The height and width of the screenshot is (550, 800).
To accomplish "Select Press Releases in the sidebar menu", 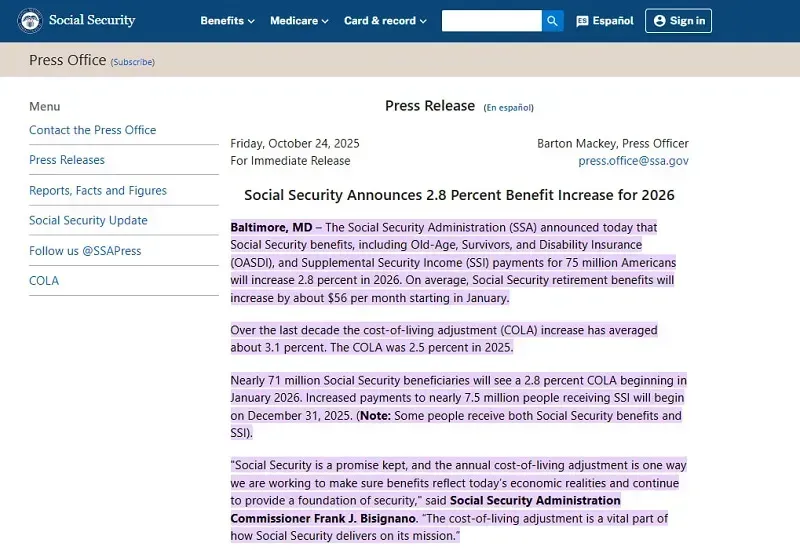I will (67, 160).
